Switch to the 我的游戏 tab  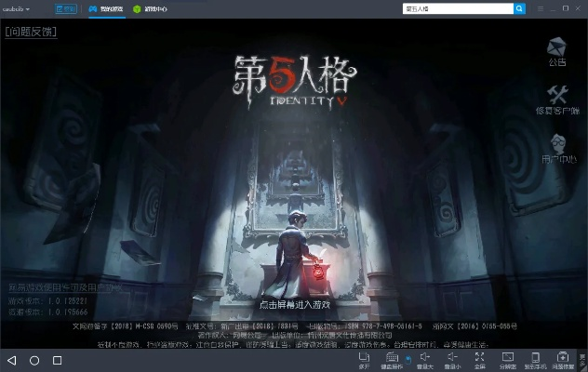[106, 9]
